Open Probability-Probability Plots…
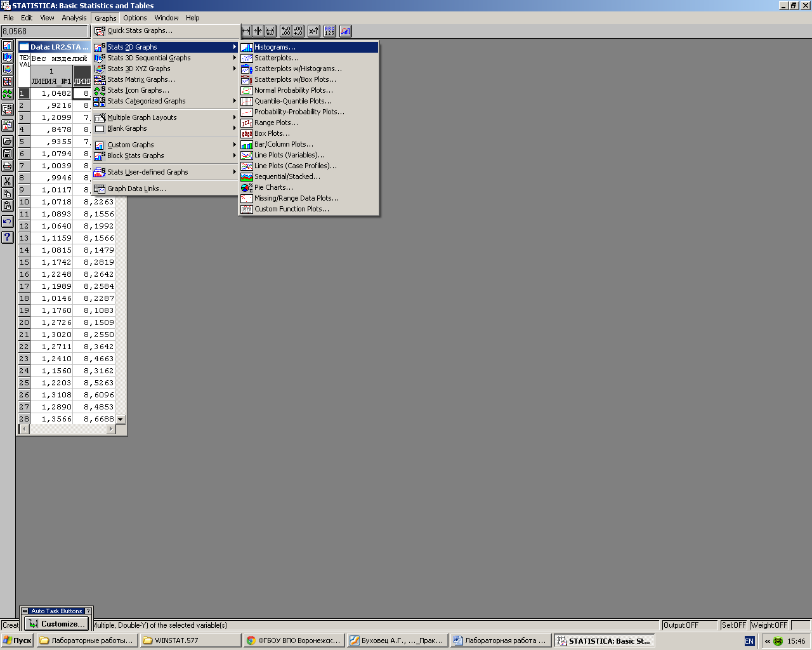The height and width of the screenshot is (650, 812). click(x=309, y=112)
